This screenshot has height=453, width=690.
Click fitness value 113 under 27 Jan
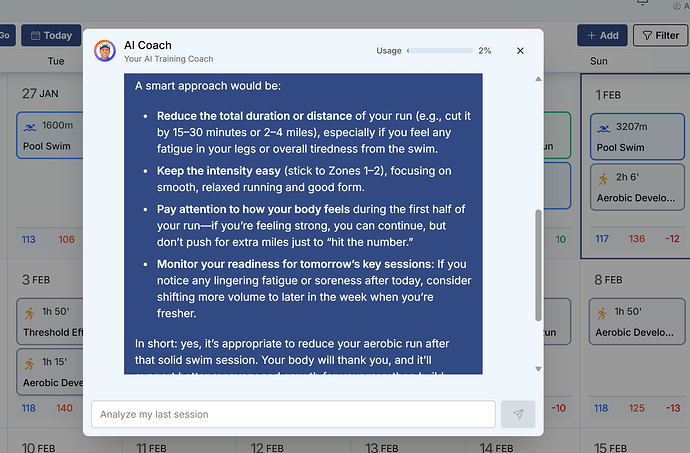(29, 239)
